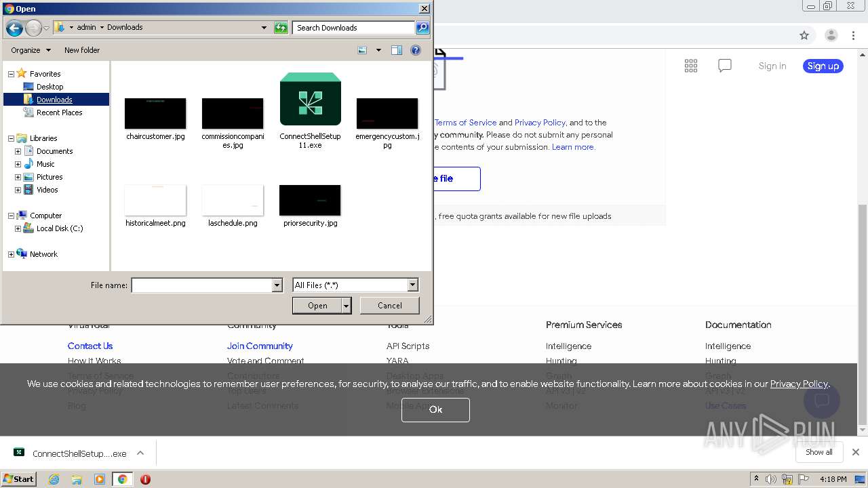868x488 pixels.
Task: Select laschedule.png thumbnail
Action: [x=233, y=200]
